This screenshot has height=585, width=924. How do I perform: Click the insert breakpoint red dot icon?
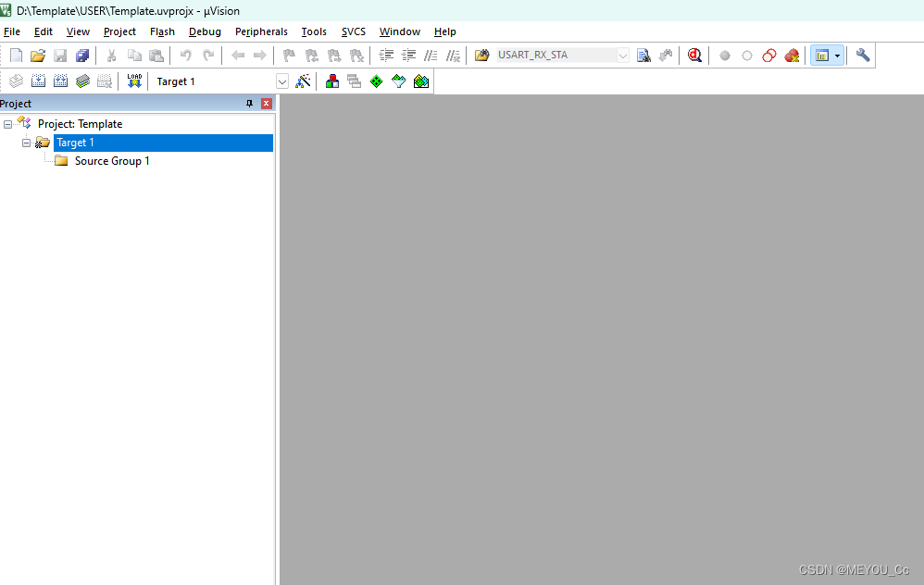click(x=725, y=56)
